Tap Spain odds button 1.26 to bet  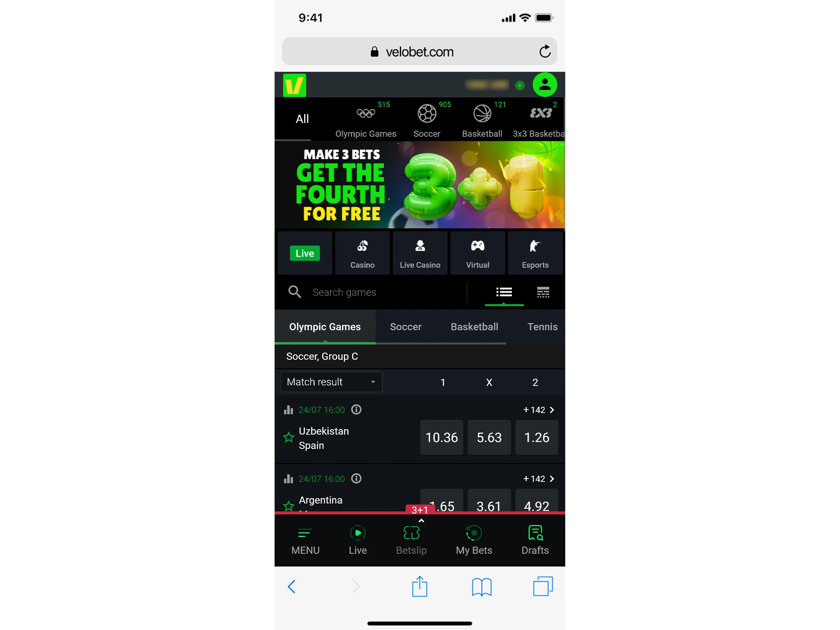point(536,437)
